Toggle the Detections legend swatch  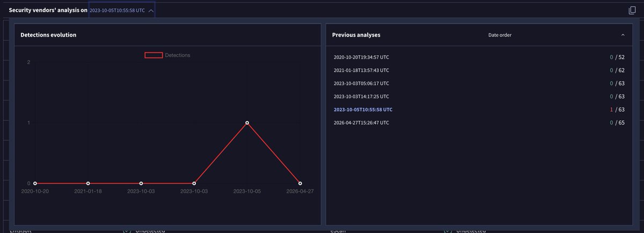click(x=154, y=55)
